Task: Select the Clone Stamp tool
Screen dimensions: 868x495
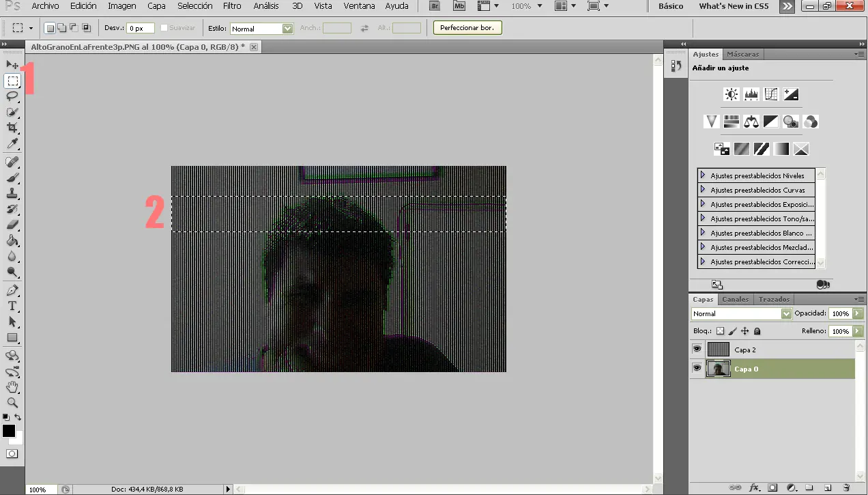Action: pyautogui.click(x=12, y=194)
